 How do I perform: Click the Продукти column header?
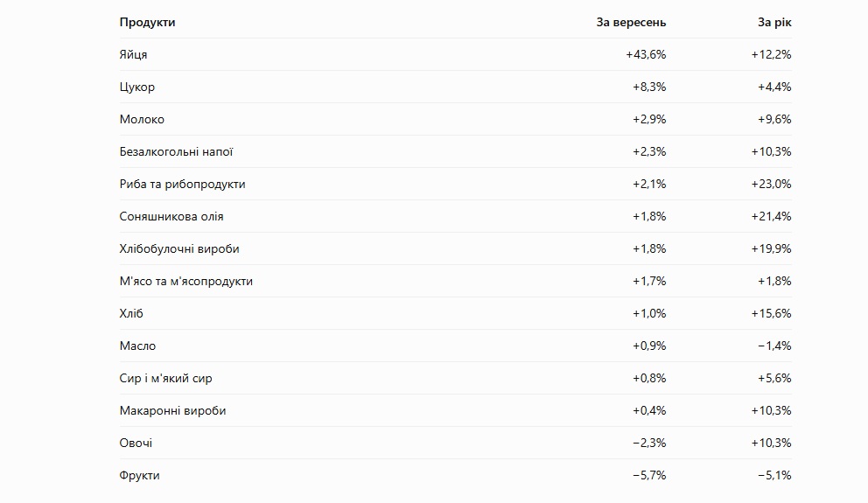[x=147, y=23]
